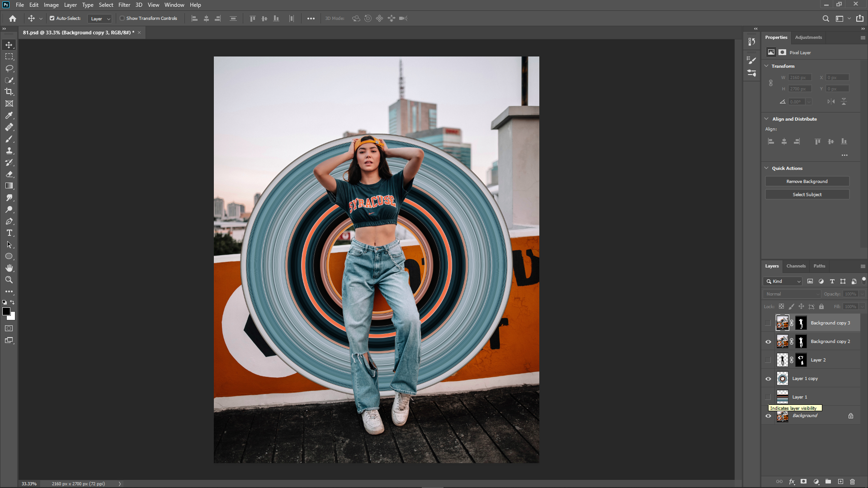Image resolution: width=868 pixels, height=488 pixels.
Task: Hide the Background copy 2 layer
Action: pos(768,342)
